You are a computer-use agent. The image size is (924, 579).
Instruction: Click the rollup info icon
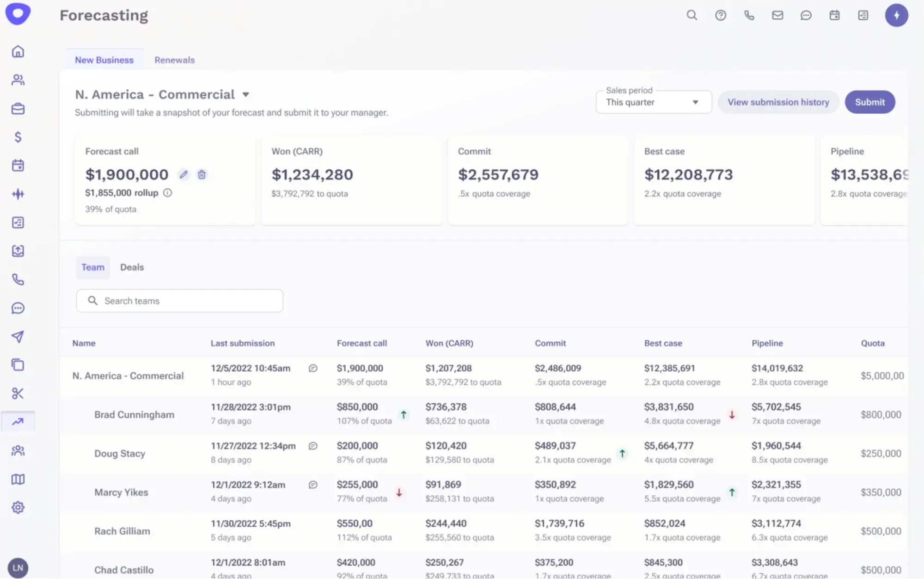[167, 193]
